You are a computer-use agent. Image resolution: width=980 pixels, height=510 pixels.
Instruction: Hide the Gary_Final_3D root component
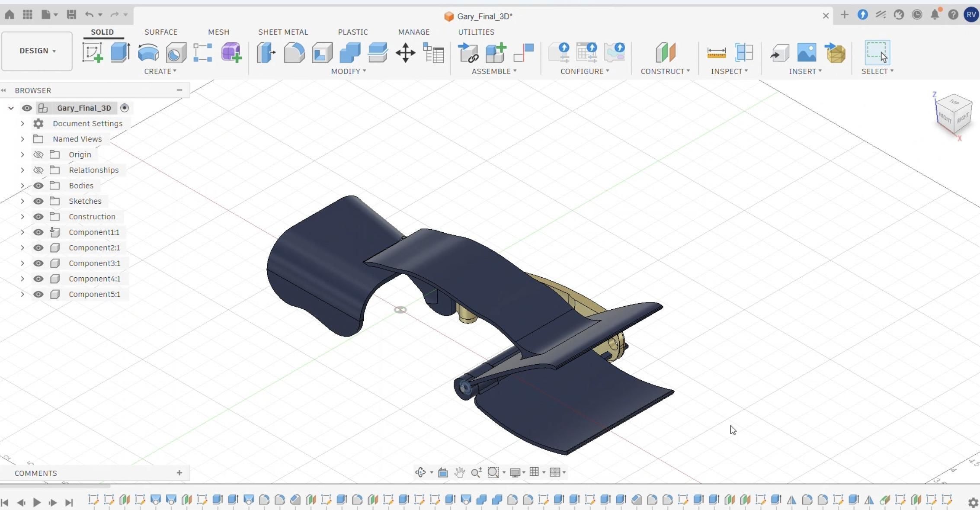(x=27, y=108)
